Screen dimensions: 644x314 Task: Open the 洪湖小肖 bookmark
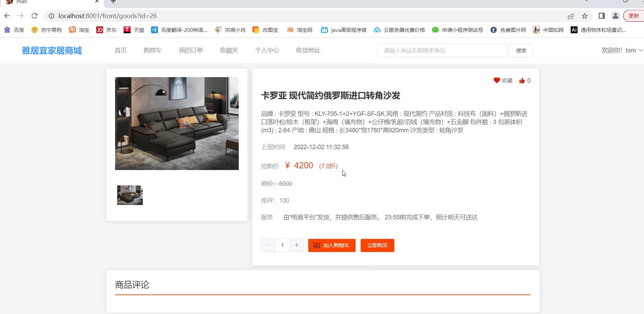point(230,30)
